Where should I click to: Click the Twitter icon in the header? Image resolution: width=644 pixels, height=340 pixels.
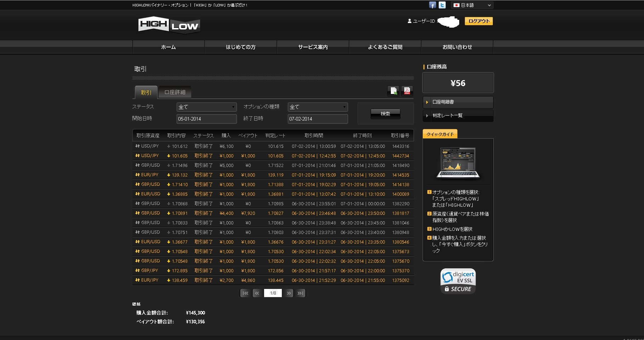point(442,5)
